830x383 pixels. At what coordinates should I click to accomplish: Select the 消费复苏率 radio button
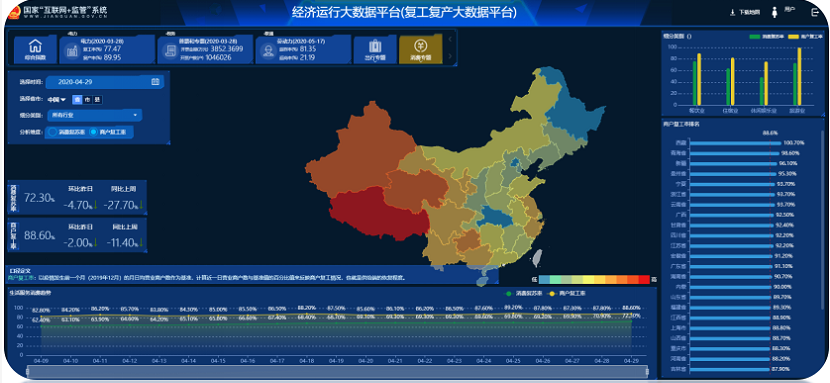tap(52, 132)
